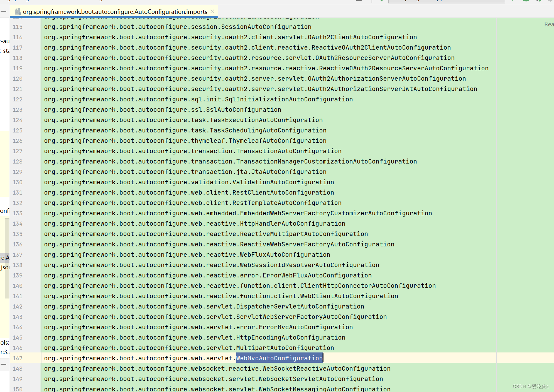Click the line ending in TaskSchedulingAutoConfiguration
The height and width of the screenshot is (392, 554).
coord(185,130)
